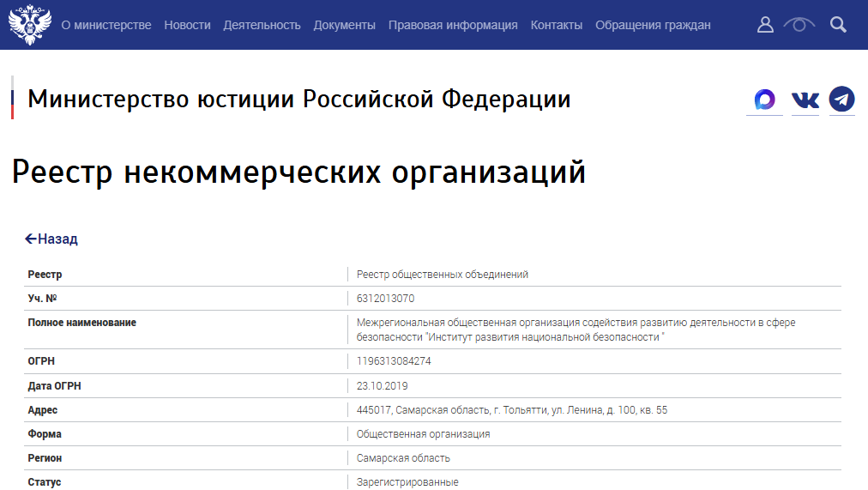The width and height of the screenshot is (868, 490).
Task: Open the Telegram channel icon
Action: [x=842, y=99]
